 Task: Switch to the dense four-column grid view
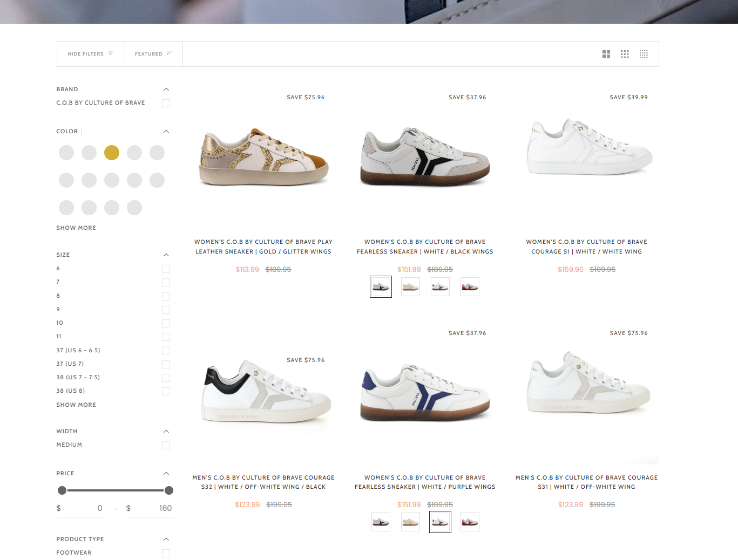644,54
